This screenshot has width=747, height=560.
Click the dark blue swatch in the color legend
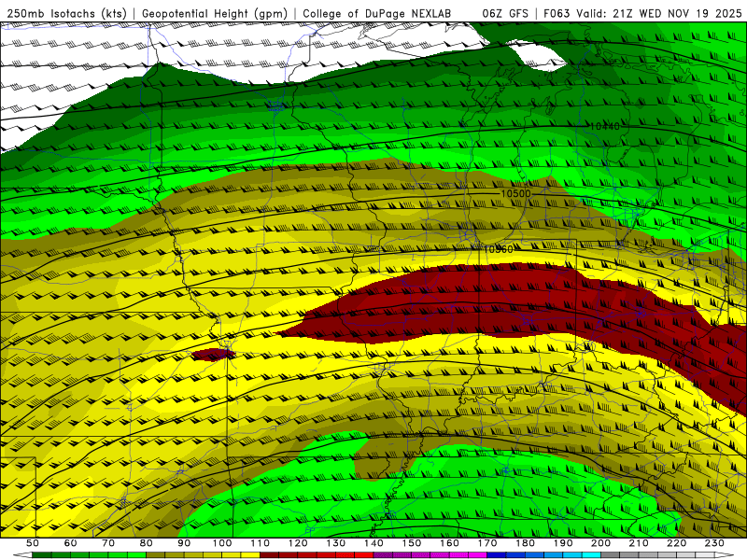click(x=497, y=555)
